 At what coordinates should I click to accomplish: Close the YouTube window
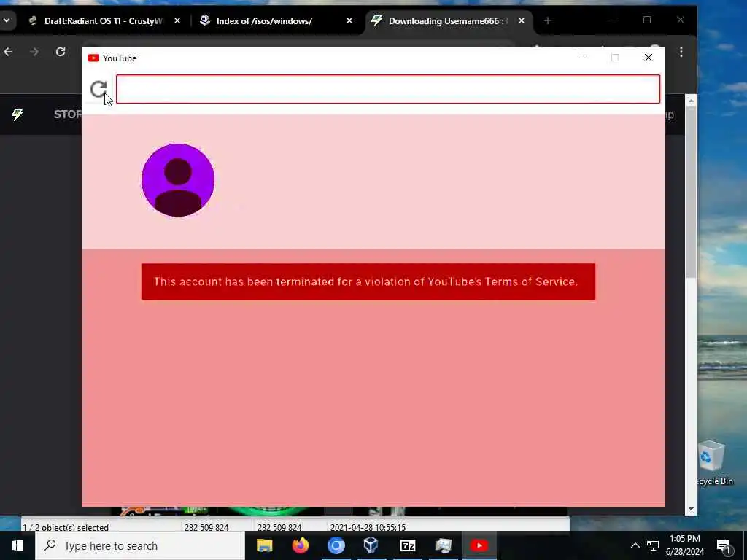(648, 58)
